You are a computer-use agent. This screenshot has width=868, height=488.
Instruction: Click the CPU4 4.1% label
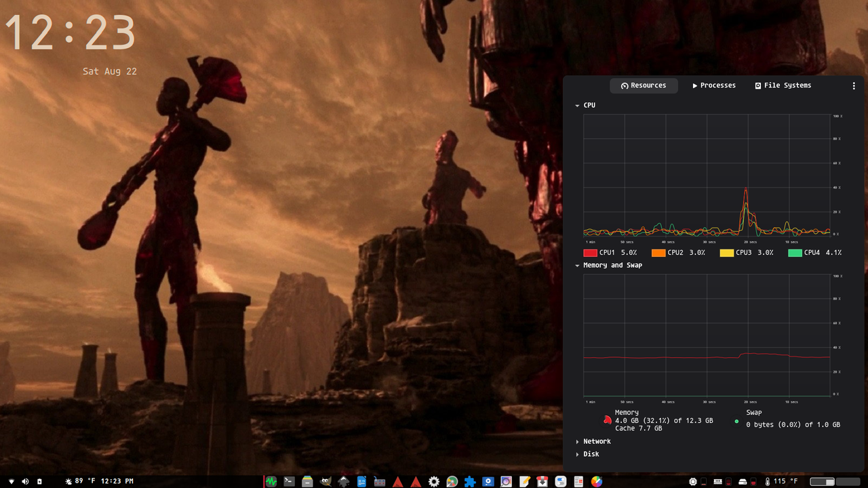click(x=823, y=253)
